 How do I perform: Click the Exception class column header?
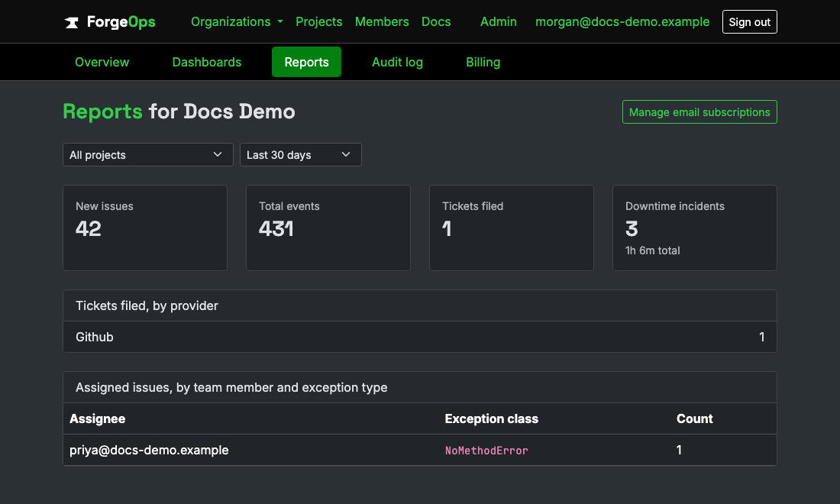point(491,418)
